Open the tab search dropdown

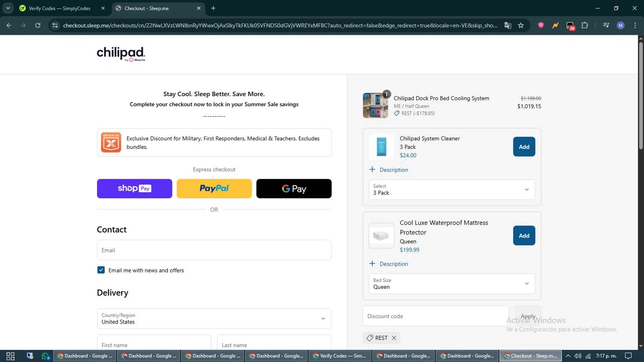[8, 8]
